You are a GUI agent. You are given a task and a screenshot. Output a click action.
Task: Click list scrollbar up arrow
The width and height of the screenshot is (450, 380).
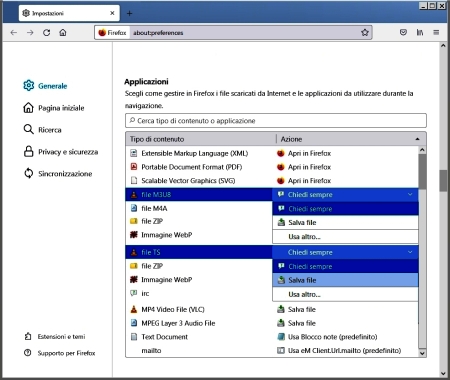click(422, 150)
